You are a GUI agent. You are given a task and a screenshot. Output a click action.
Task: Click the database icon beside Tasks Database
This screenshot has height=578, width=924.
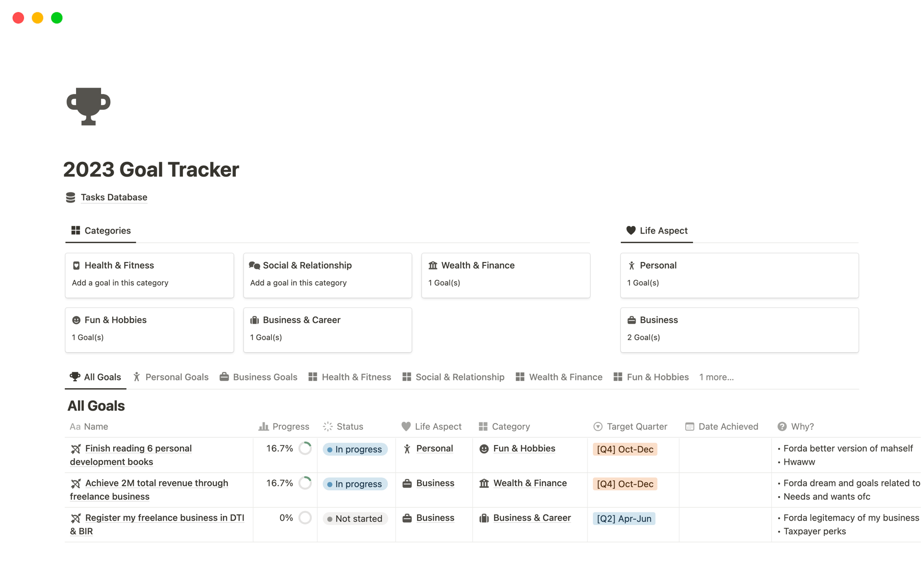click(71, 197)
